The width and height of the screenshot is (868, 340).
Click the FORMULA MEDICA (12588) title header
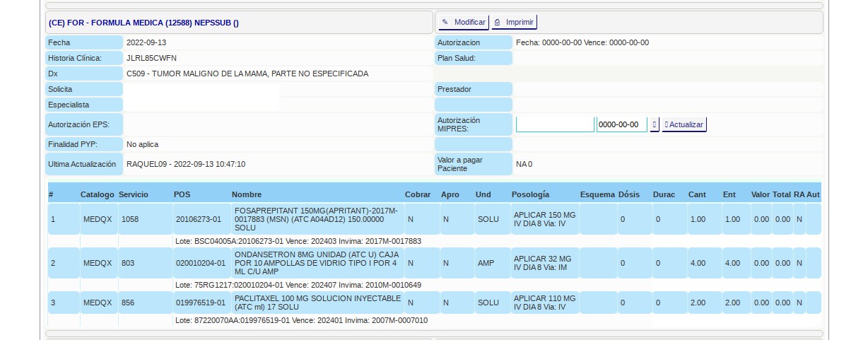point(144,23)
